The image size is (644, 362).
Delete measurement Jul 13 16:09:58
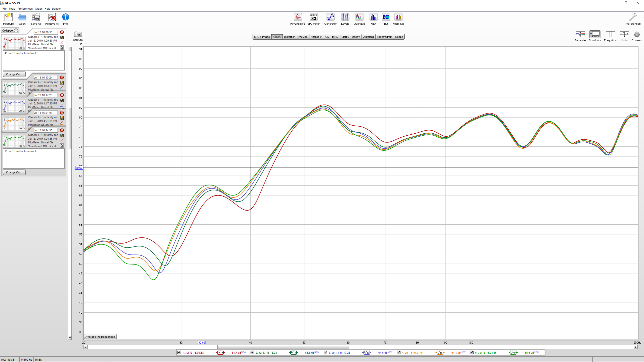[62, 32]
